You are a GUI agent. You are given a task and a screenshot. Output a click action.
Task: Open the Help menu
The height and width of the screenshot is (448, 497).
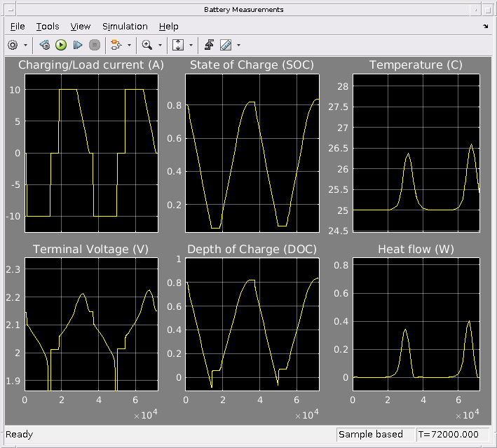point(168,26)
